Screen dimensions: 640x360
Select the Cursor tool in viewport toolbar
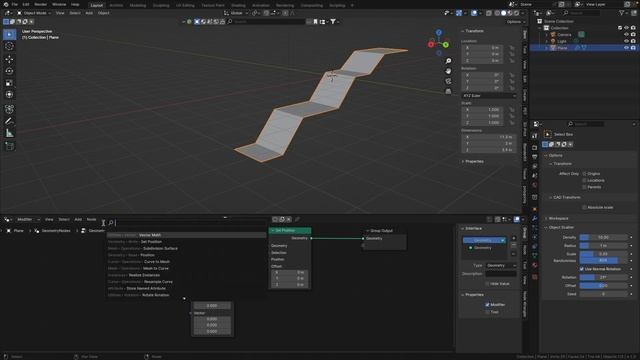(9, 47)
